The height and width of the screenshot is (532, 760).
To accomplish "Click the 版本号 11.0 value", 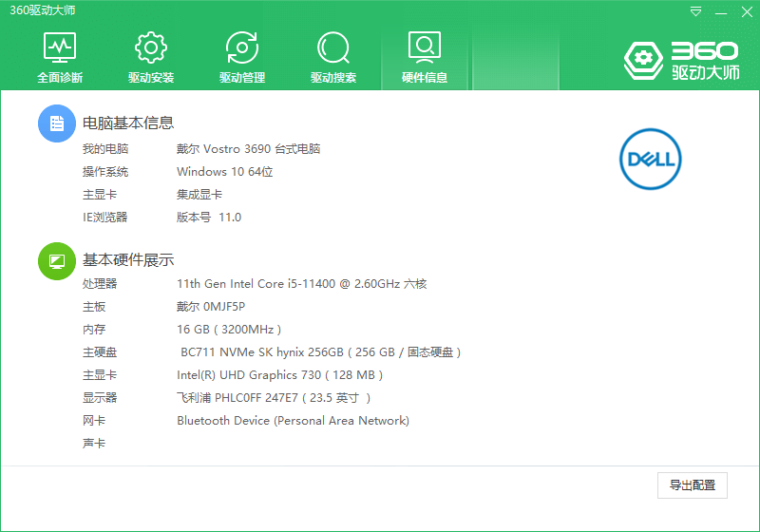I will 209,217.
